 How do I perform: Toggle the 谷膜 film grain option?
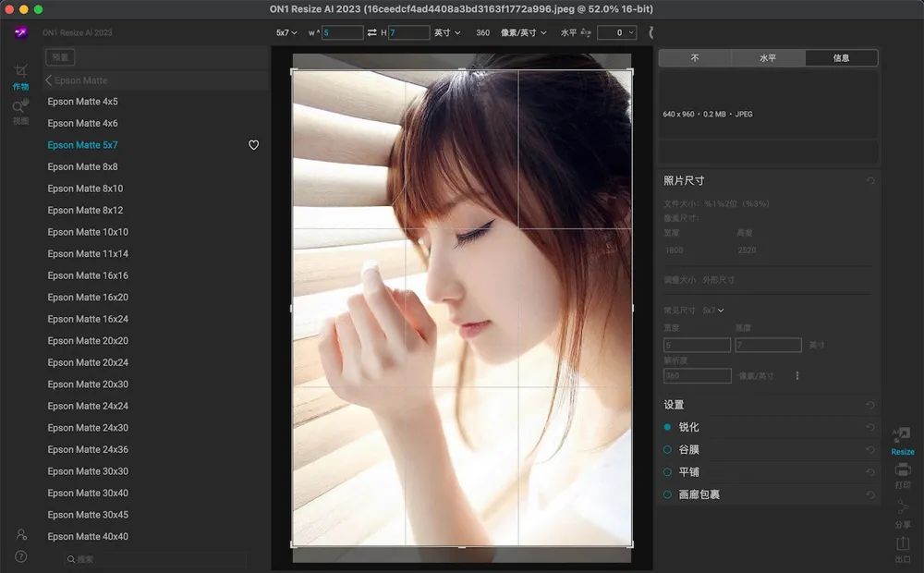coord(667,449)
